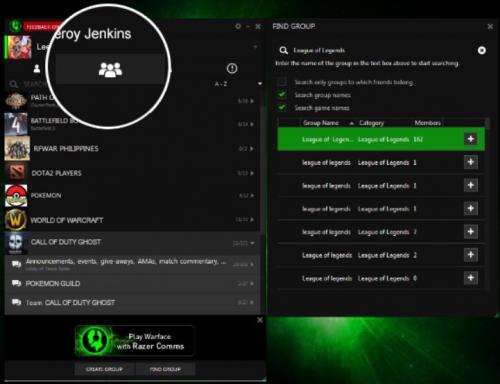Viewport: 500px width, 384px height.
Task: Close the Warface ad banner
Action: [x=260, y=320]
